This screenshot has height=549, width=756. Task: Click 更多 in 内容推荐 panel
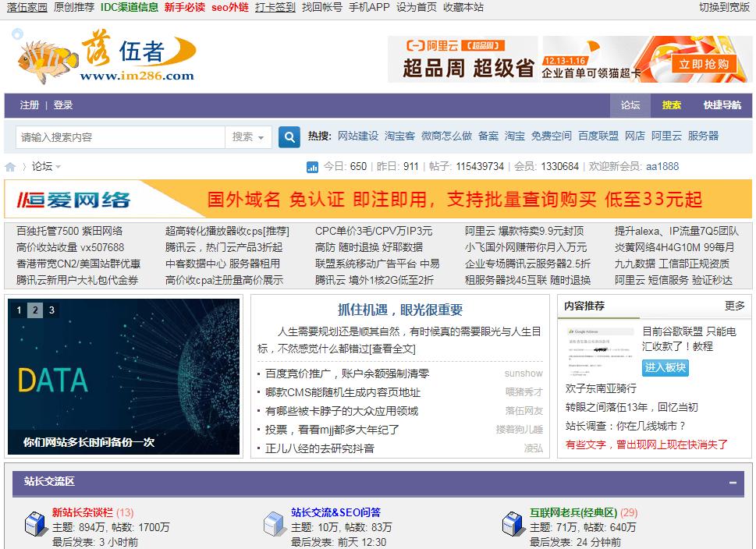click(735, 306)
